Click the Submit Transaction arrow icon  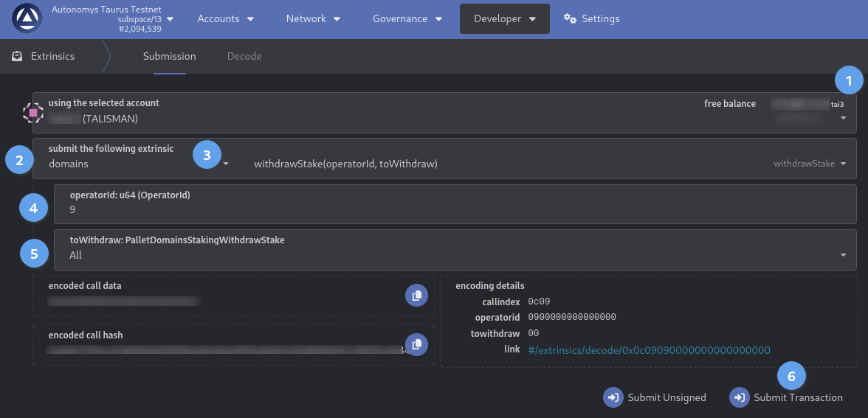tap(739, 397)
